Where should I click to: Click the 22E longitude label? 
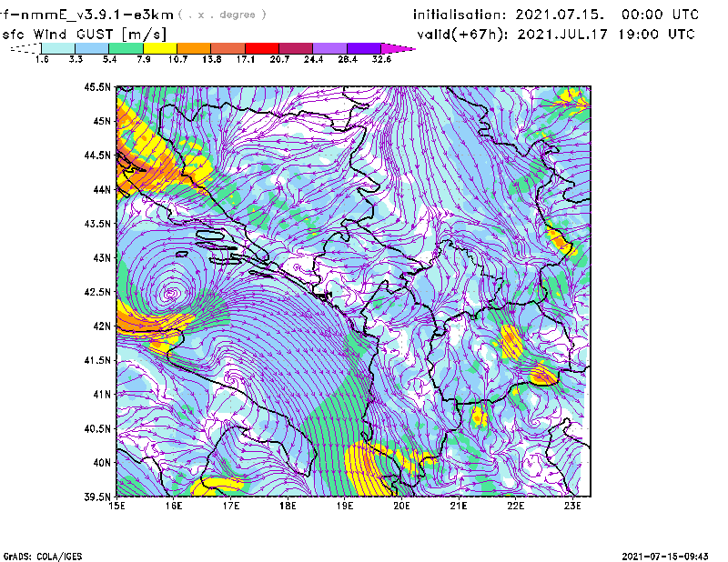(515, 506)
